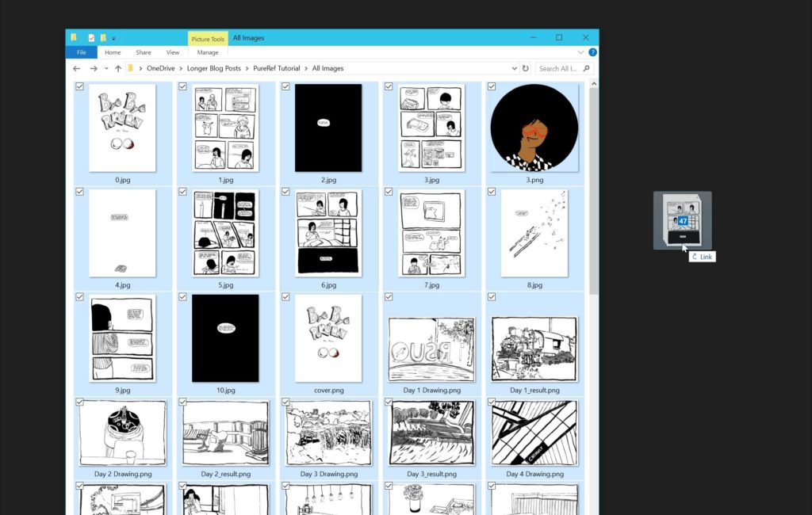Select the 0.jpg thumbnail
Viewport: 812px width, 515px height.
(x=122, y=128)
